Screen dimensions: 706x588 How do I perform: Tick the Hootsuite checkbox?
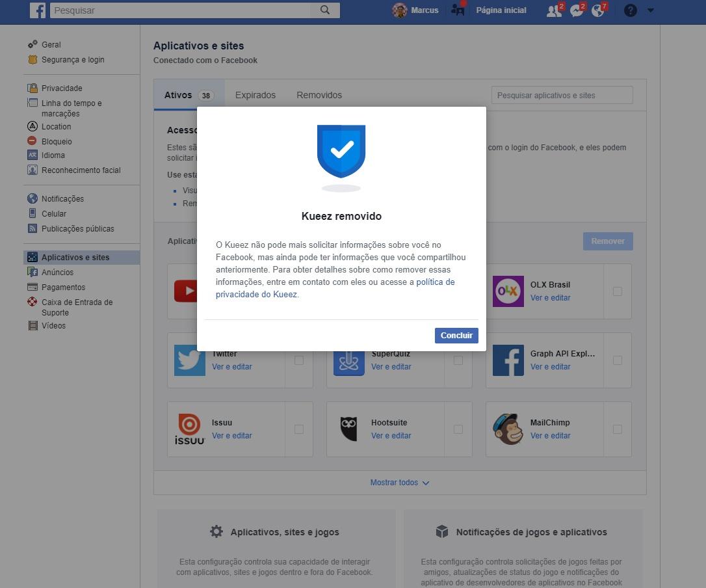pyautogui.click(x=458, y=429)
